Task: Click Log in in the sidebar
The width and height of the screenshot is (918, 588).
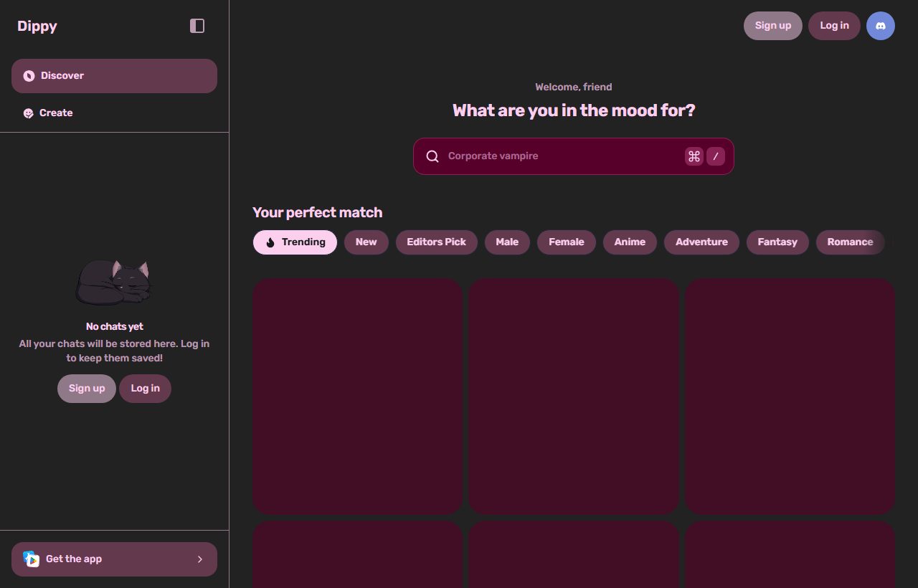Action: (x=145, y=389)
